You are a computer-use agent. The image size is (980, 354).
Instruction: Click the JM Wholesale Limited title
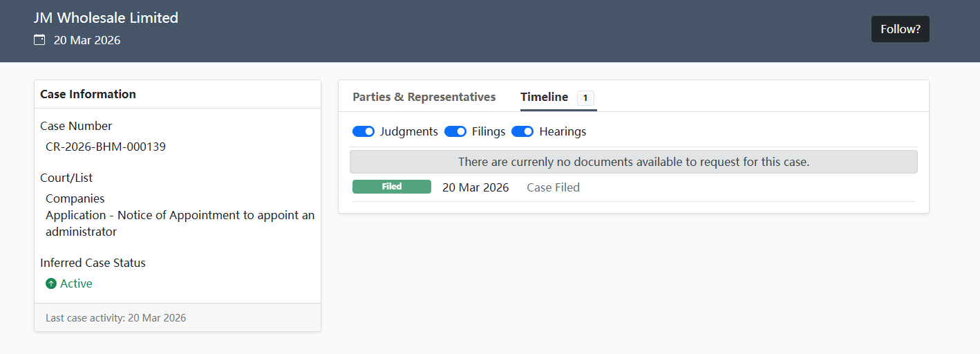(x=106, y=18)
